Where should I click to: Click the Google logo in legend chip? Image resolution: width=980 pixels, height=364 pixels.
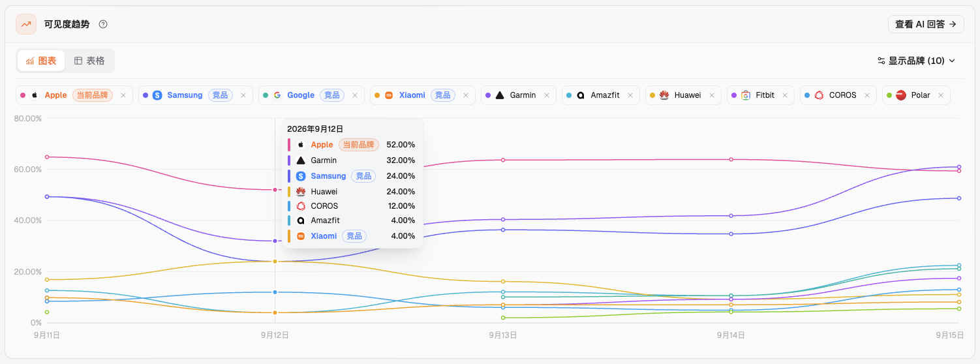point(277,95)
